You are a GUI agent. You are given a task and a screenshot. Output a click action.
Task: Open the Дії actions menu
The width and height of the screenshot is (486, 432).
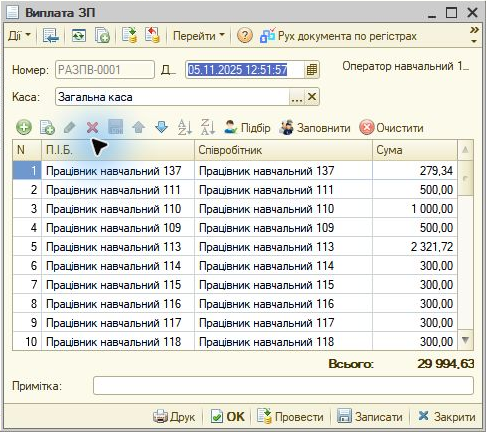19,35
